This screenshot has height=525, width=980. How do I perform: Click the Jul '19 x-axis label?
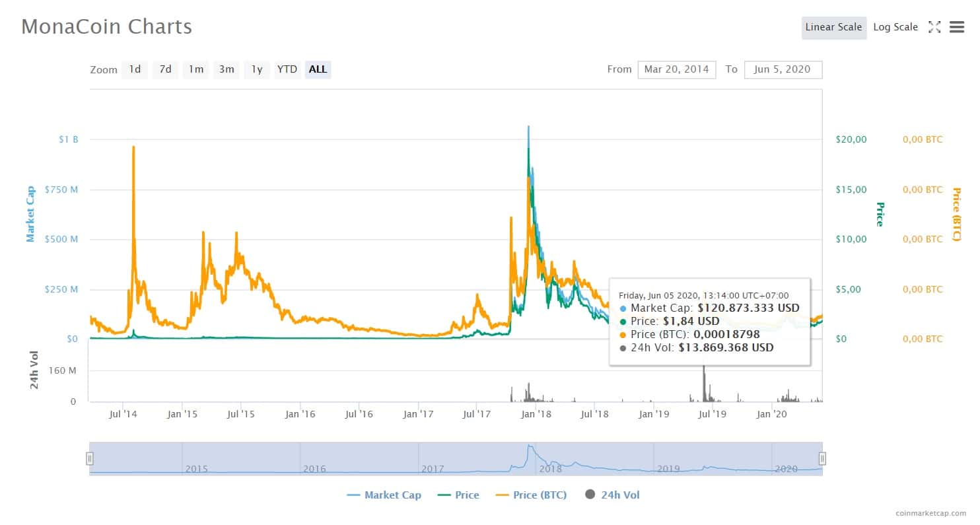712,414
